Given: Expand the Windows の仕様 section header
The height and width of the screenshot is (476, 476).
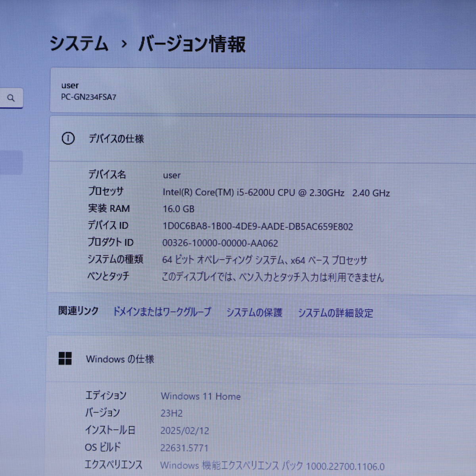Looking at the screenshot, I should click(262, 359).
